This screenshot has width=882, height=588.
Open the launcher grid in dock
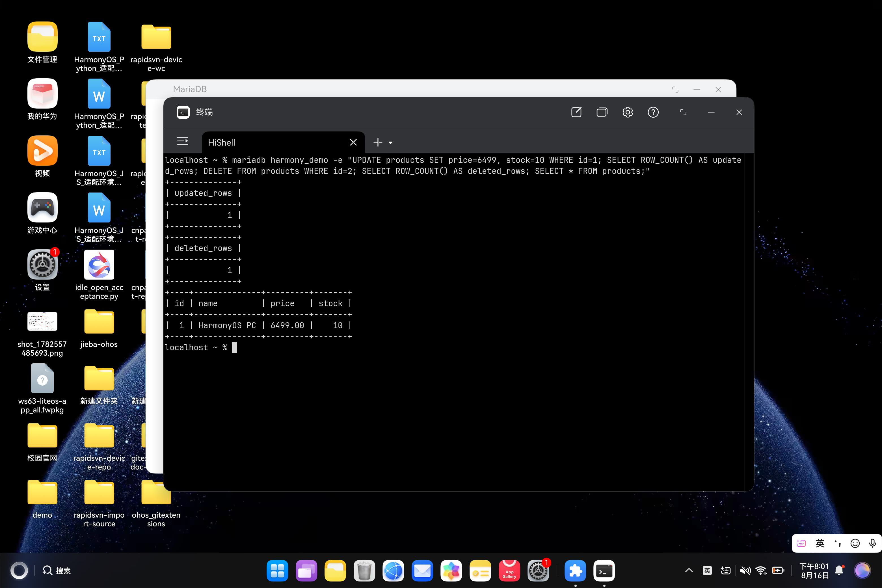277,571
